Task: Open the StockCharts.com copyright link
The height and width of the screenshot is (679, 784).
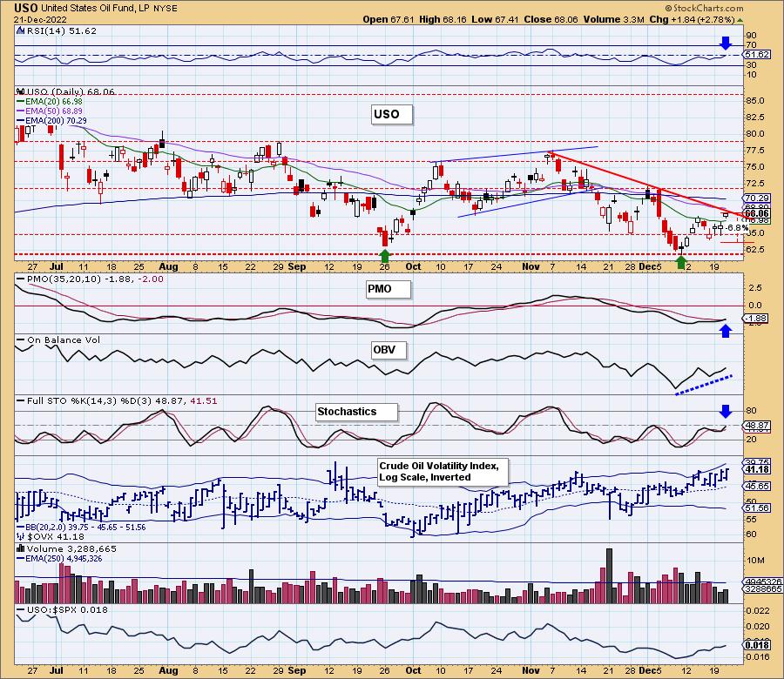Action: point(704,8)
